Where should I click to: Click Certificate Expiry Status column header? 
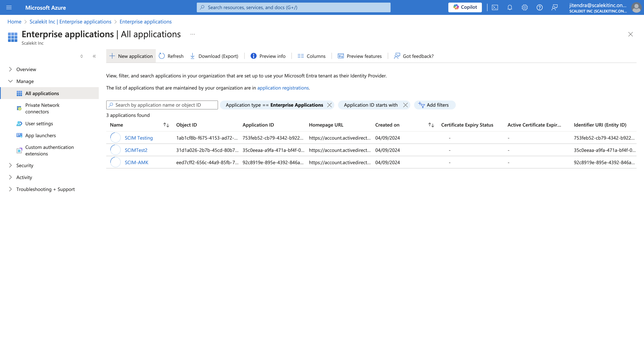click(x=467, y=125)
